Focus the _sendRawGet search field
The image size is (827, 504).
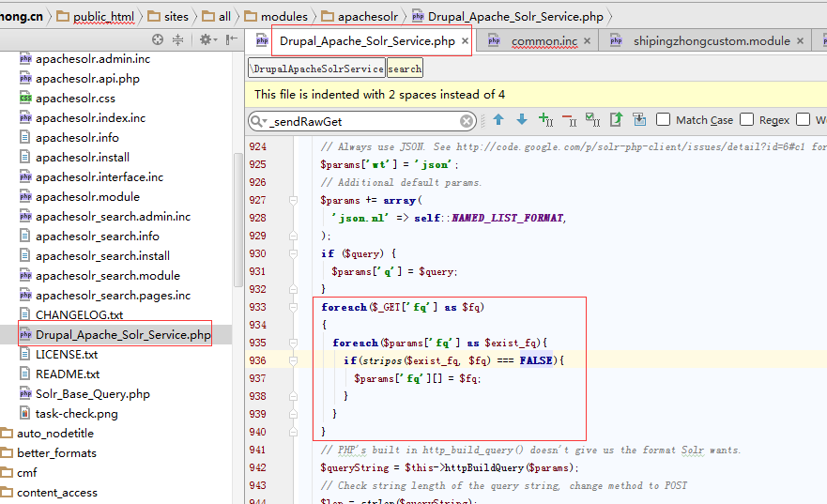[364, 121]
